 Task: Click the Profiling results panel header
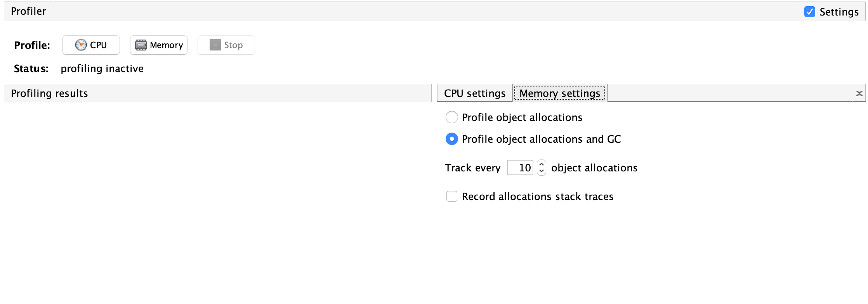pyautogui.click(x=49, y=93)
